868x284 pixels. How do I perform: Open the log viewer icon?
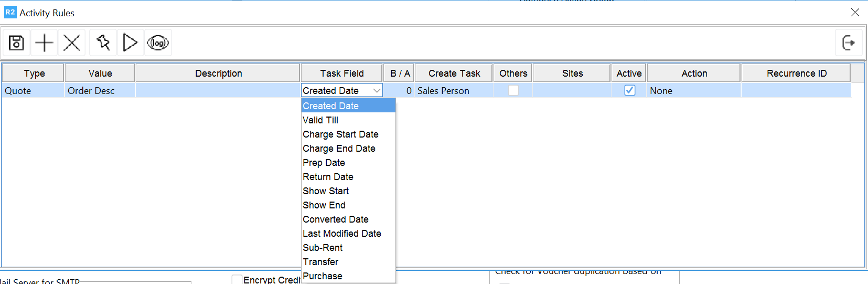coord(158,43)
